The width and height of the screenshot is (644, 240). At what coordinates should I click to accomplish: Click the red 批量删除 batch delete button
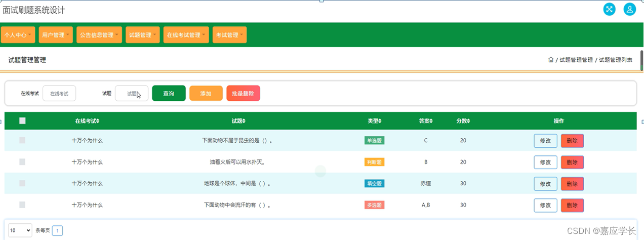(x=244, y=93)
